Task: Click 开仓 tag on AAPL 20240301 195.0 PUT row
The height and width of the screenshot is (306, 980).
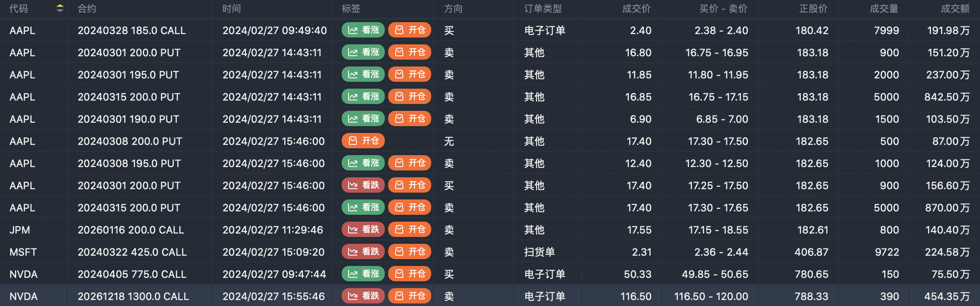Action: tap(409, 75)
